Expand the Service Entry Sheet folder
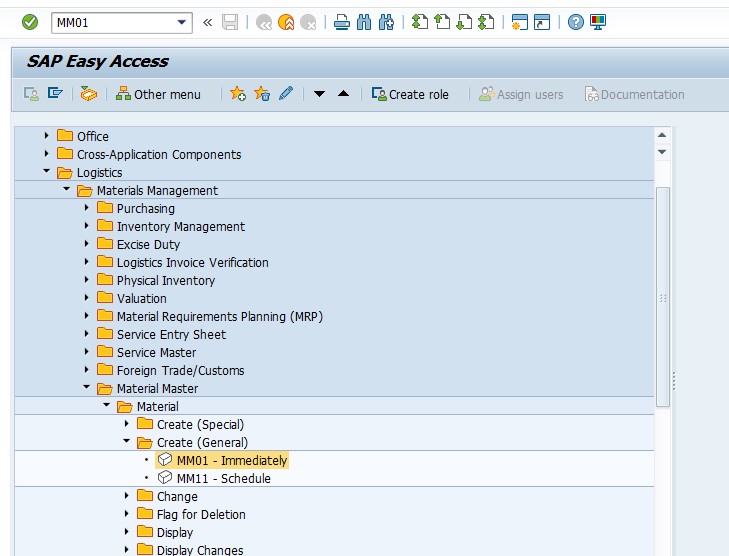 pyautogui.click(x=86, y=333)
